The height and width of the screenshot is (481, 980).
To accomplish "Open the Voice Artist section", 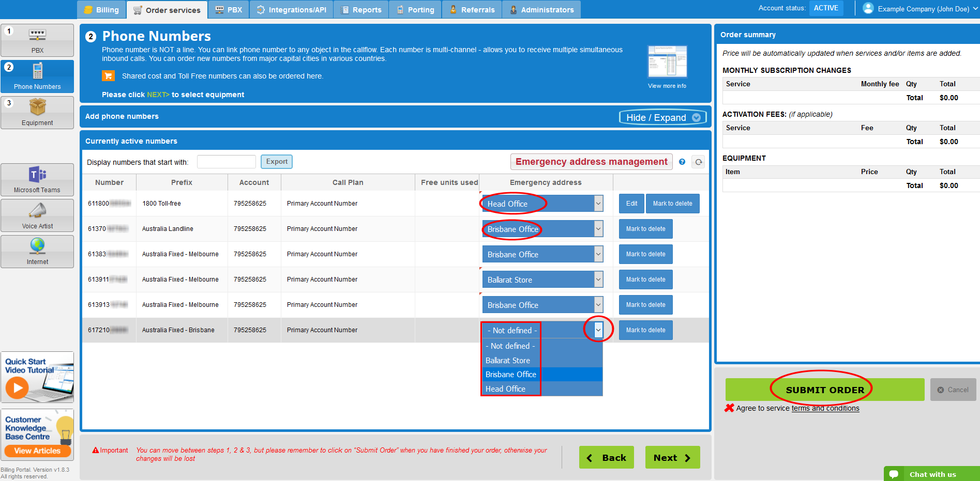I will (x=37, y=211).
